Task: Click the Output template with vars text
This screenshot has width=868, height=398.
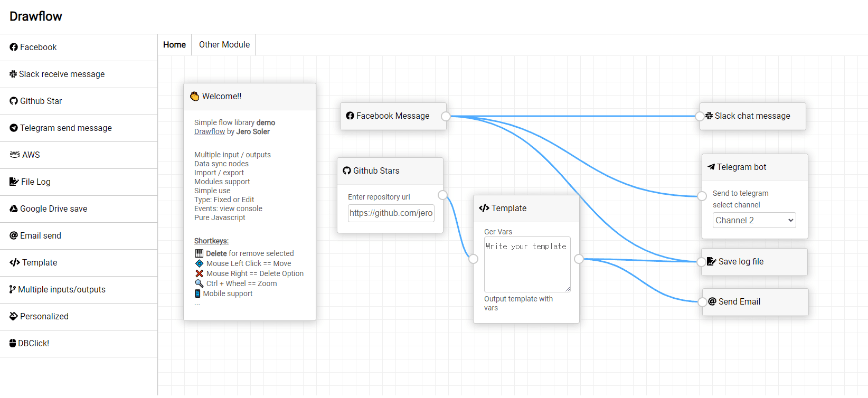Action: pos(518,303)
